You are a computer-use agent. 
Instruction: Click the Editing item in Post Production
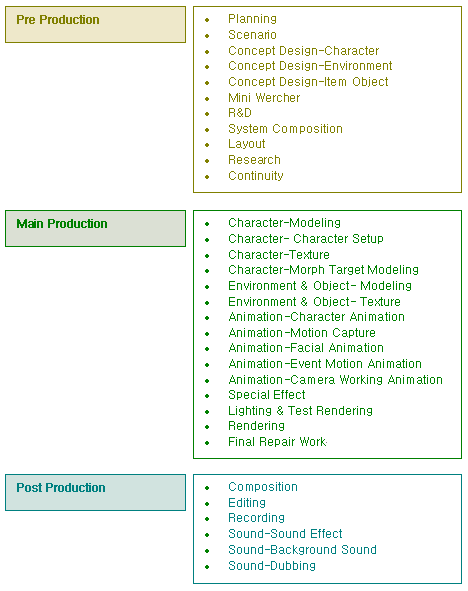247,503
